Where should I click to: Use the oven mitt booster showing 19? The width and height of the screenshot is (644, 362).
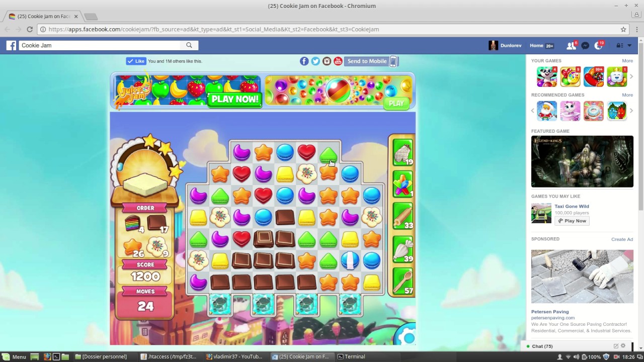click(x=403, y=153)
